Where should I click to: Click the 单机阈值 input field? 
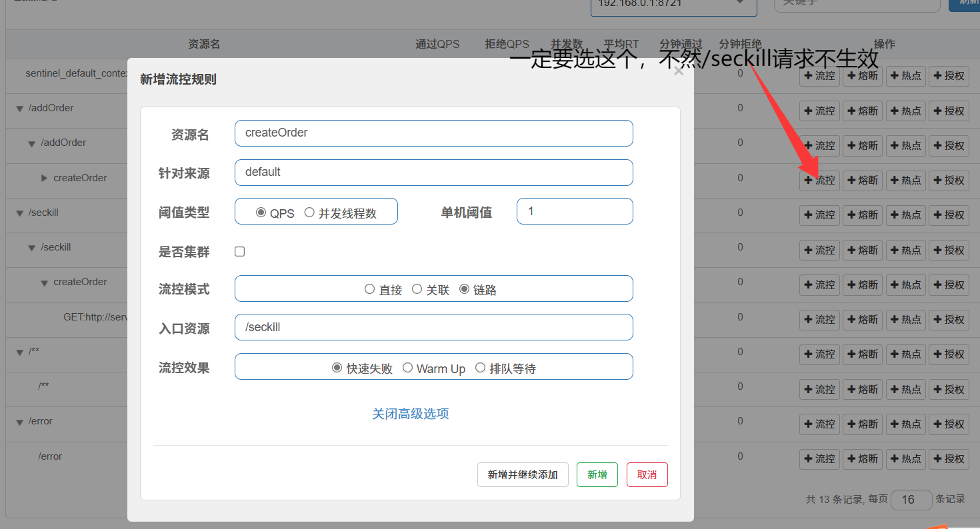[574, 211]
